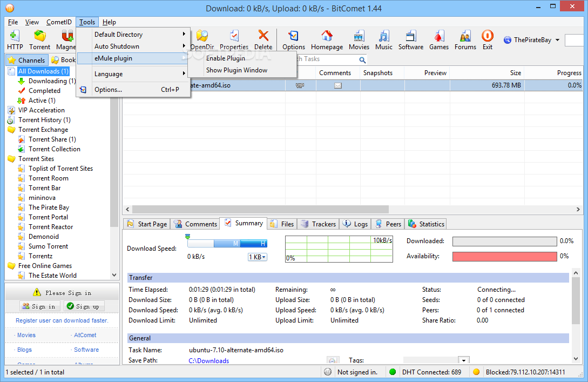Open the Help menu

[109, 22]
